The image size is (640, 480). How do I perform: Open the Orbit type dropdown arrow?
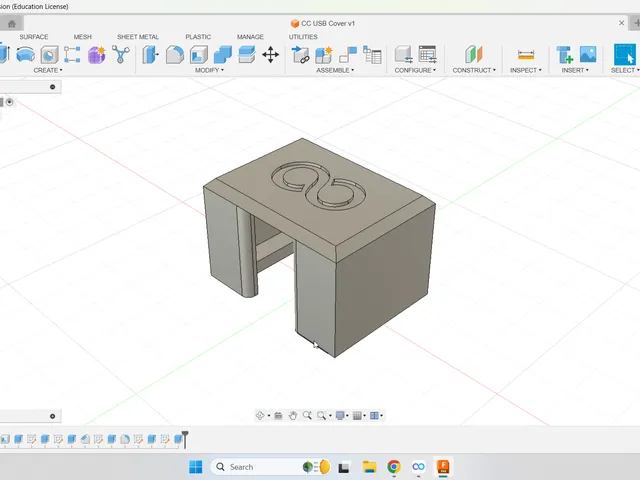[x=269, y=416]
